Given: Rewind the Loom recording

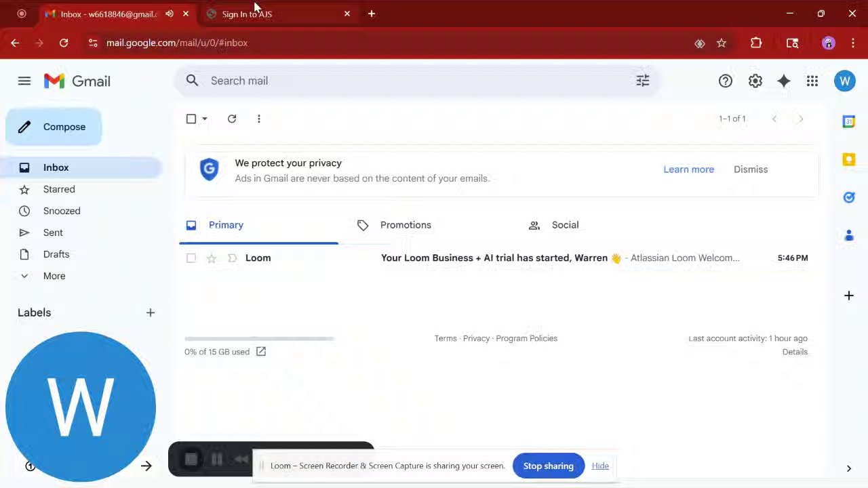Looking at the screenshot, I should click(242, 460).
